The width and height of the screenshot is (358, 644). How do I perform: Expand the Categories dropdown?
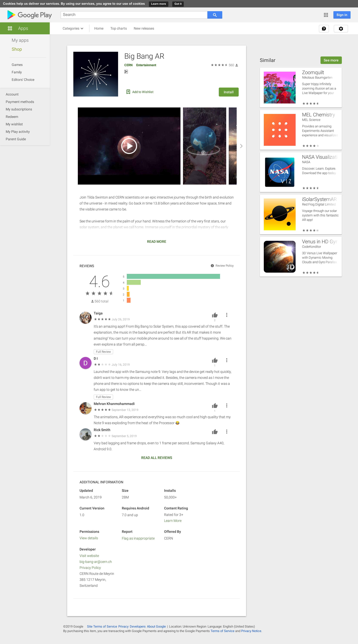click(x=73, y=28)
